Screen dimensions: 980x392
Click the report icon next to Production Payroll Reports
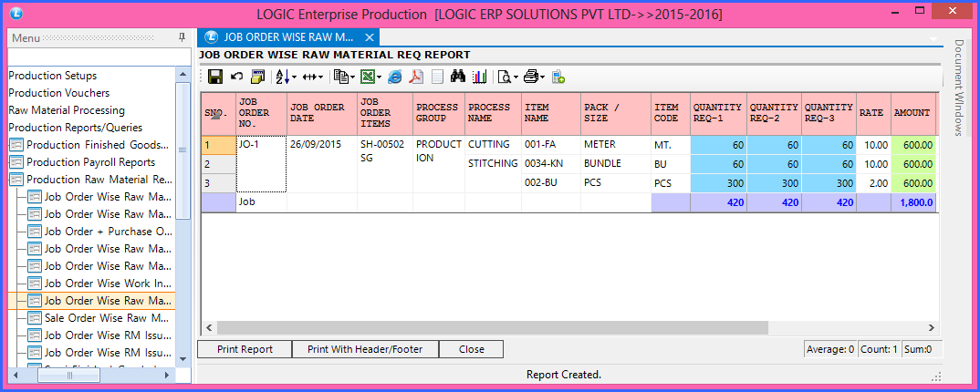tap(16, 162)
